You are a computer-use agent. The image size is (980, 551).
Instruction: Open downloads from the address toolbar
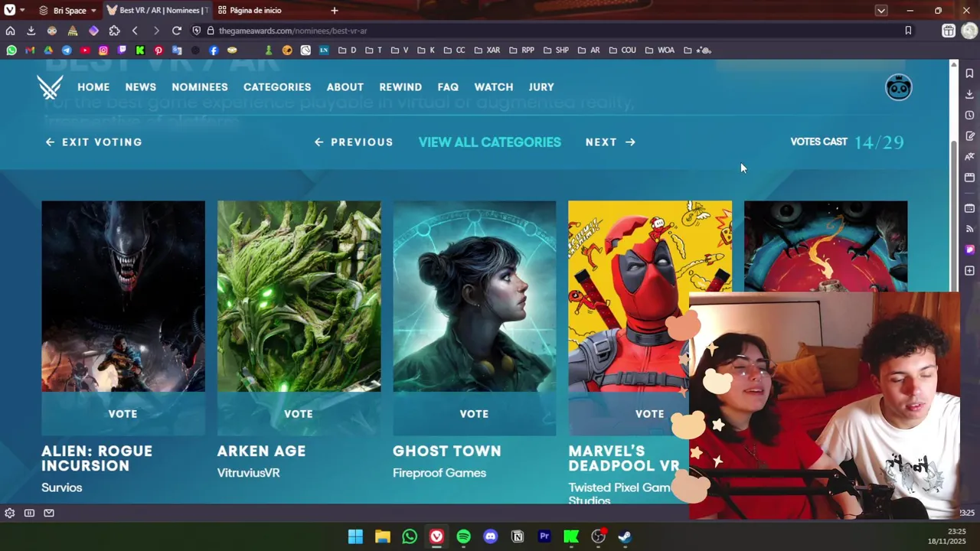pyautogui.click(x=31, y=31)
